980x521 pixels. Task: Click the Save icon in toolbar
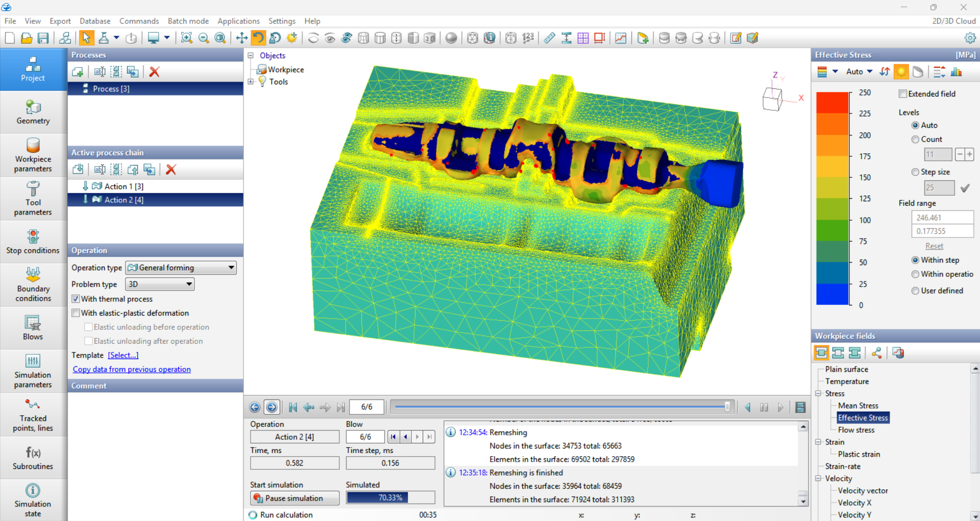pos(43,38)
